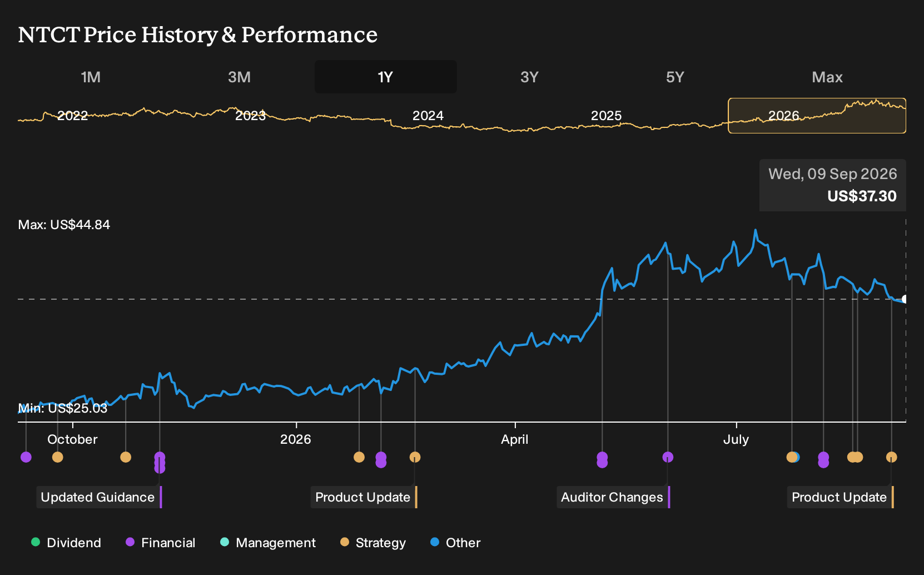Jump to 2022 on the overview timeline

point(73,116)
